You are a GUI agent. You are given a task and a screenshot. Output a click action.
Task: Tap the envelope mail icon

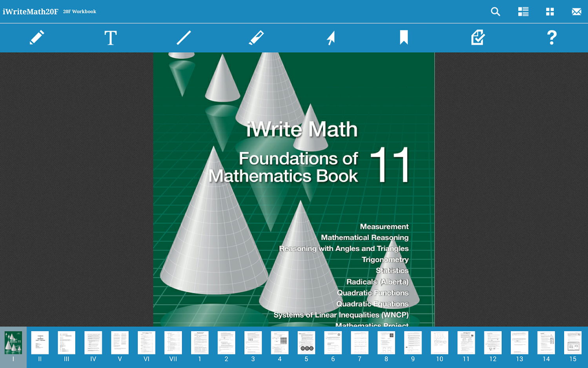coord(576,12)
